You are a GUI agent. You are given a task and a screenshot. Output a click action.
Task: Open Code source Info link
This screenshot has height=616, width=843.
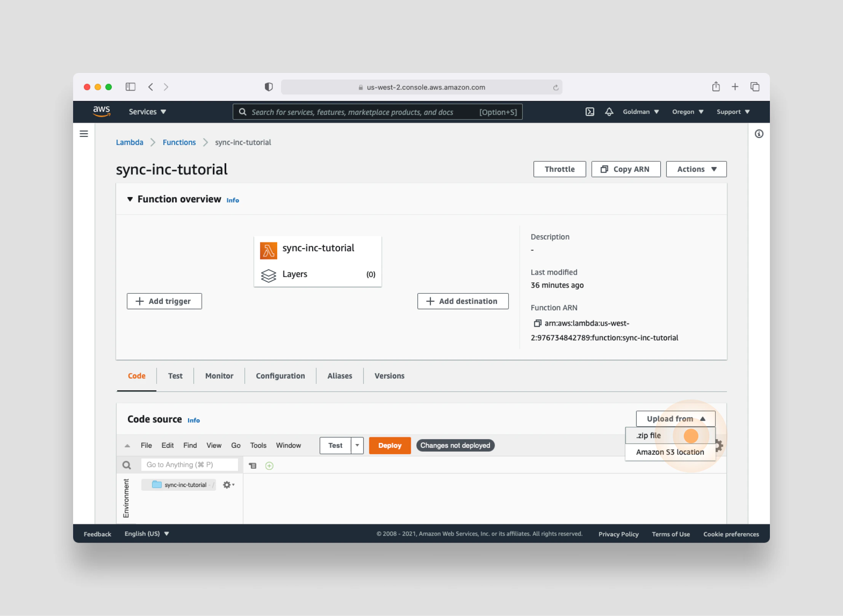193,420
